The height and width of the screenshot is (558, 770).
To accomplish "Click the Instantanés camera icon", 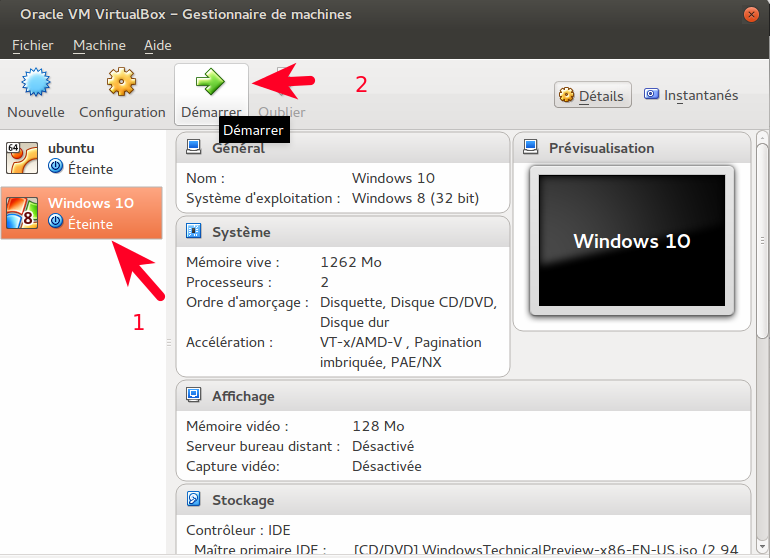I will (x=651, y=94).
